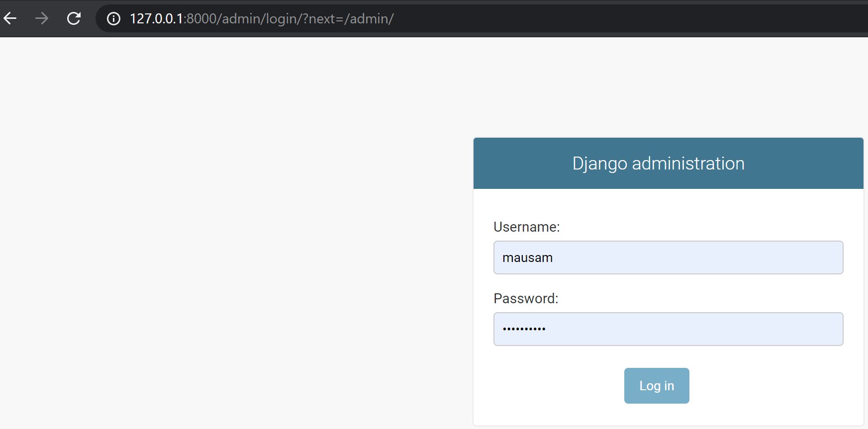868x429 pixels.
Task: Place cursor in the 'mausam' text
Action: tap(527, 258)
